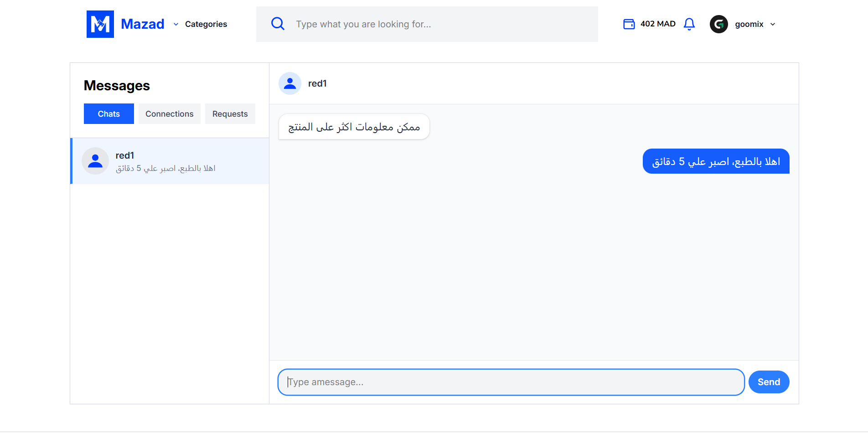868x433 pixels.
Task: Click the red1 name in chat header
Action: tap(317, 83)
